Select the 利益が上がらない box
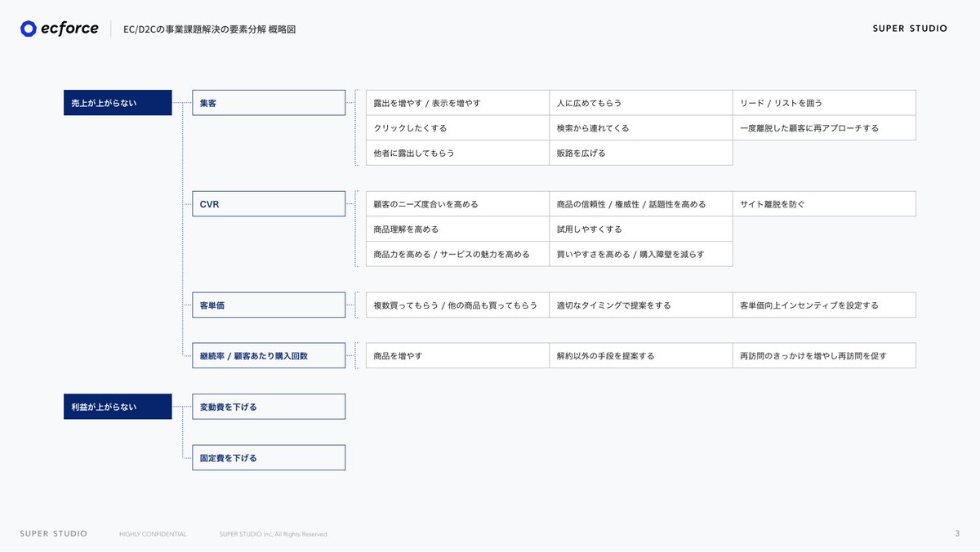The image size is (980, 552). [118, 407]
